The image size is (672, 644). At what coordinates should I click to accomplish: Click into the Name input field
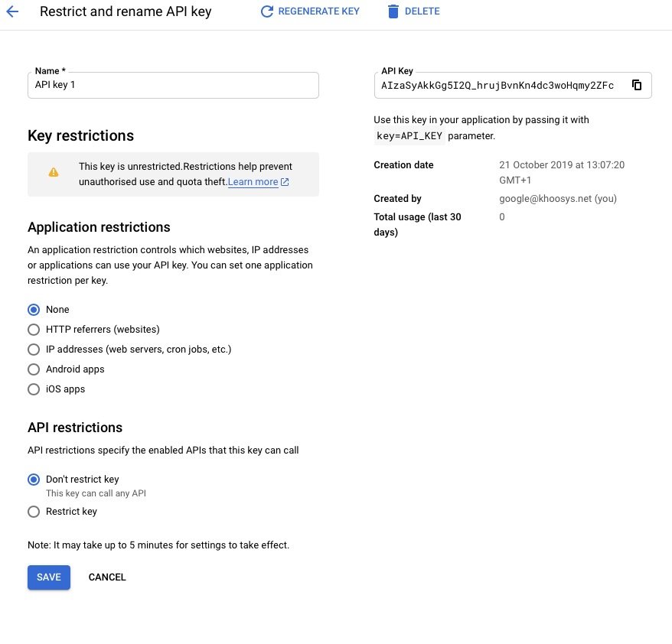[173, 85]
